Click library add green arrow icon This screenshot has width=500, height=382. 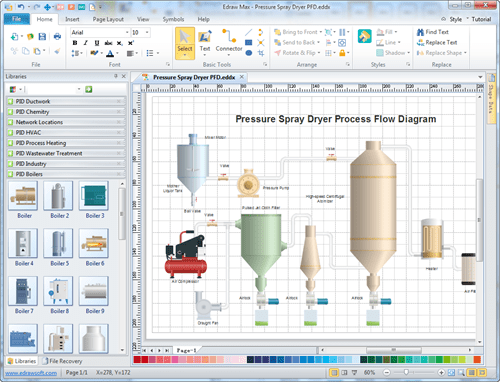point(88,89)
